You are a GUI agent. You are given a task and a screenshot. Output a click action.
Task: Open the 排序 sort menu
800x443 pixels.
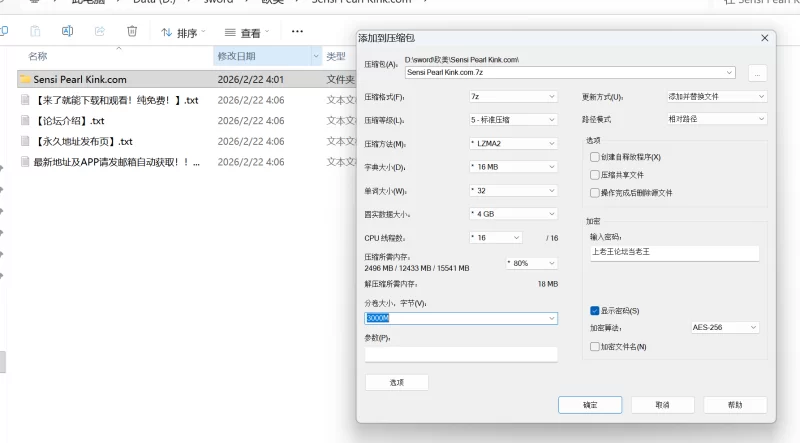pyautogui.click(x=183, y=33)
